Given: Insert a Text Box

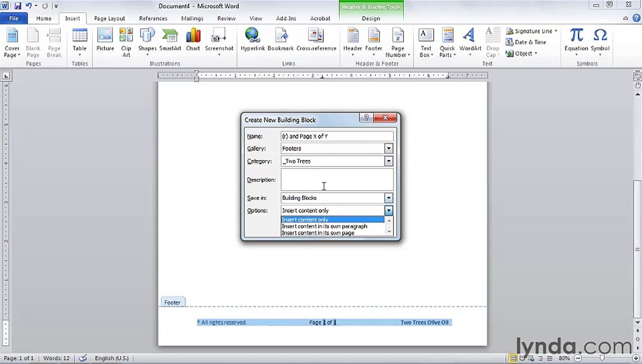Looking at the screenshot, I should click(x=426, y=43).
